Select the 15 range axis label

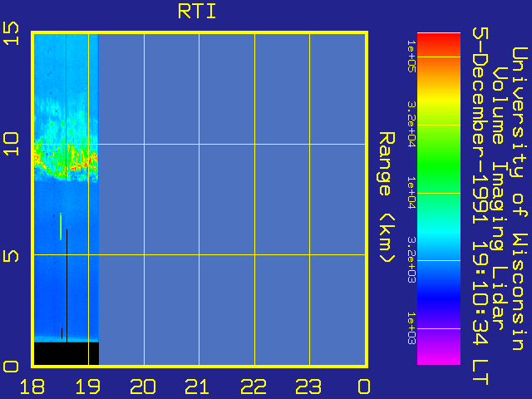click(x=11, y=33)
